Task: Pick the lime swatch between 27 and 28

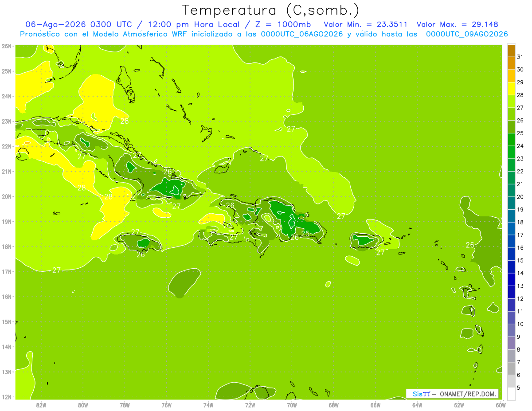Action: pos(511,102)
